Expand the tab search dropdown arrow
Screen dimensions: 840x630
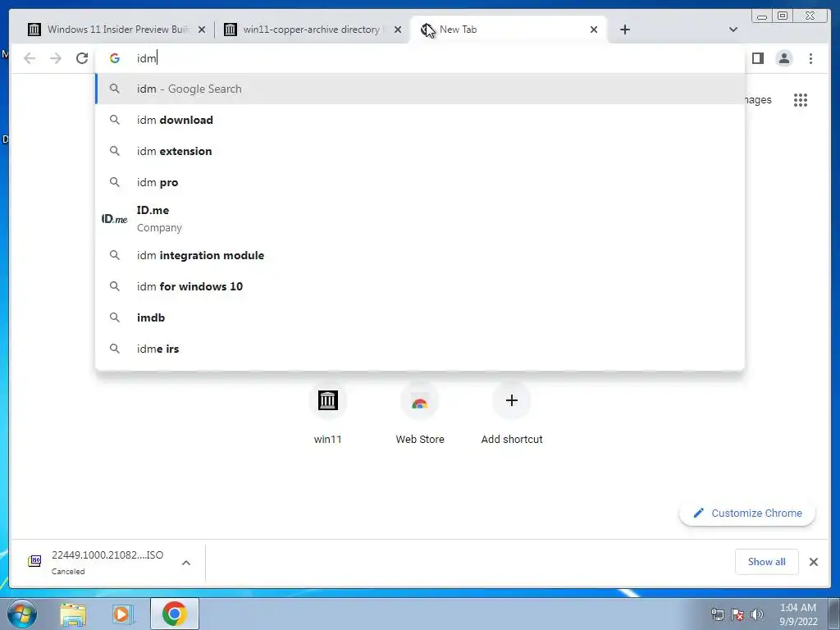733,30
